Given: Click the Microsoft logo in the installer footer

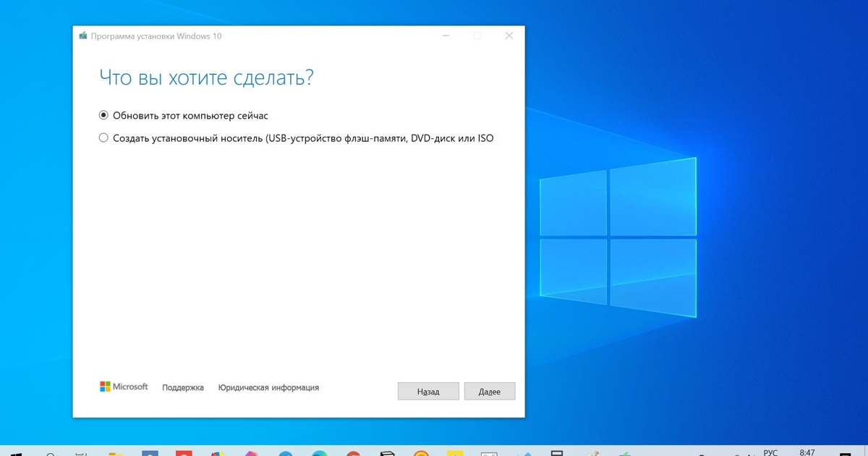Looking at the screenshot, I should click(124, 387).
